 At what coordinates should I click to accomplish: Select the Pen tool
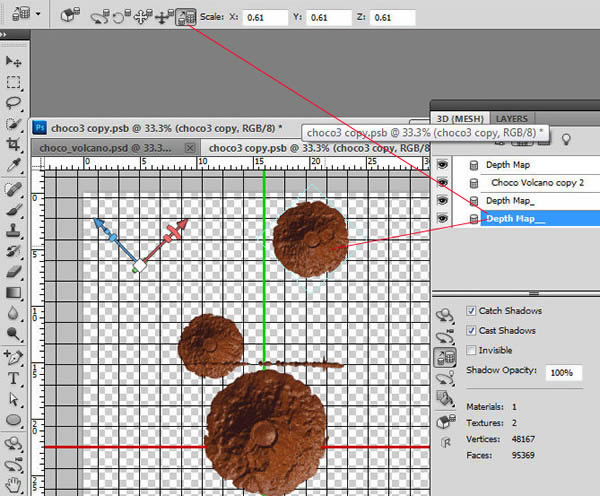(14, 357)
